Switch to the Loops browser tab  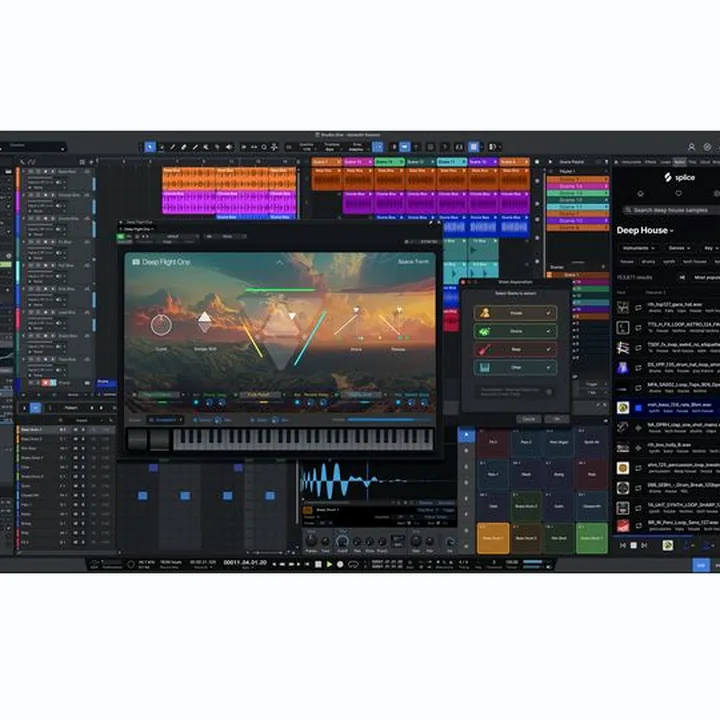pyautogui.click(x=665, y=162)
